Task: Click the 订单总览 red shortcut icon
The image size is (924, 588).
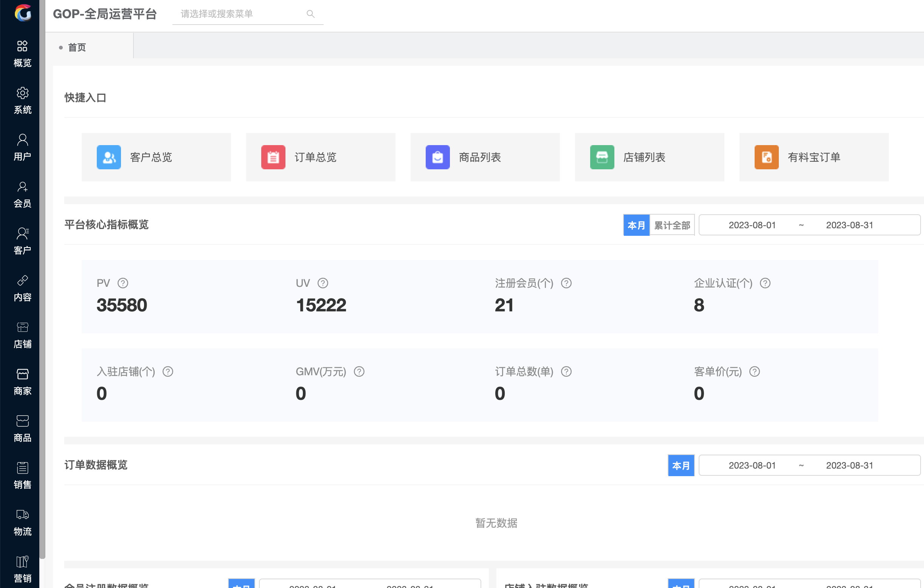Action: click(x=273, y=157)
